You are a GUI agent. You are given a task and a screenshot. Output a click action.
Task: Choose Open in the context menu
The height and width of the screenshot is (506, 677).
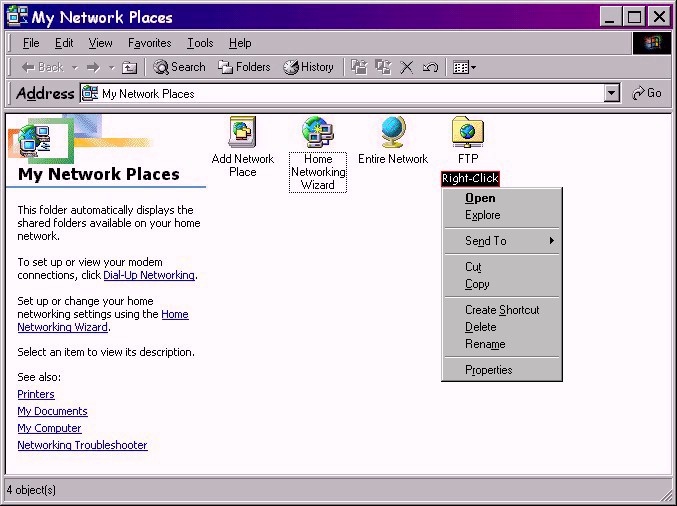[502, 198]
